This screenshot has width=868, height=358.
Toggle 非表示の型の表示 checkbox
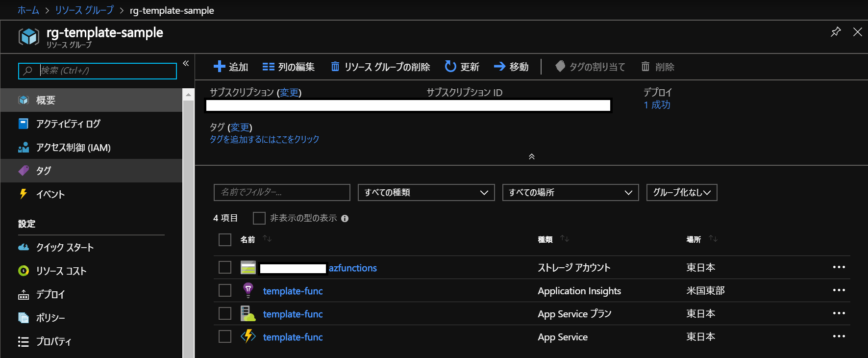click(259, 218)
